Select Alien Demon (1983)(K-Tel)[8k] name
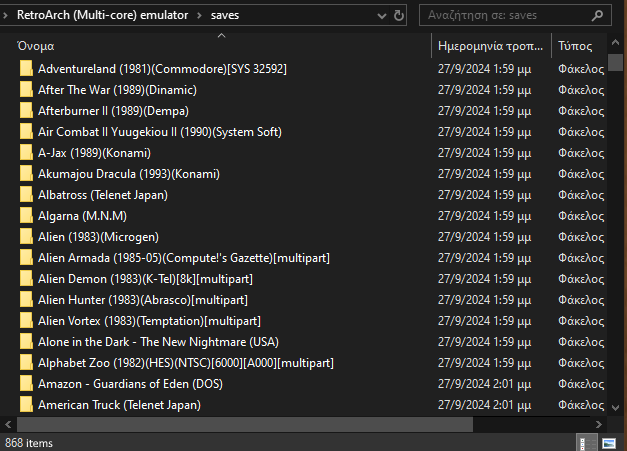 [146, 279]
